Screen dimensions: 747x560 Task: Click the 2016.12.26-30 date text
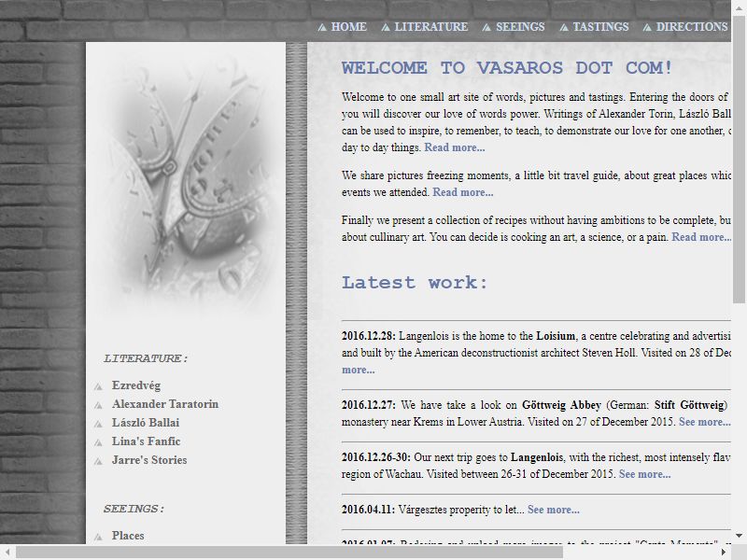click(x=376, y=457)
